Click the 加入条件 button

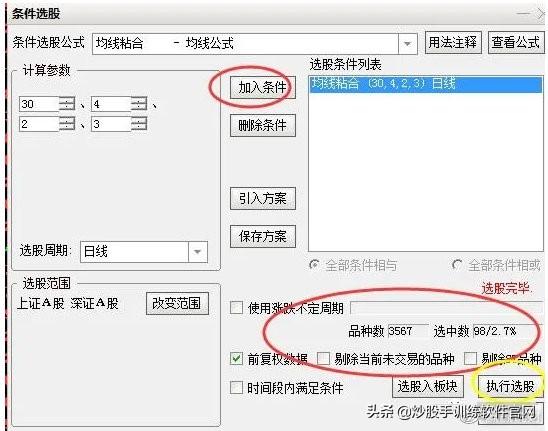click(x=262, y=88)
